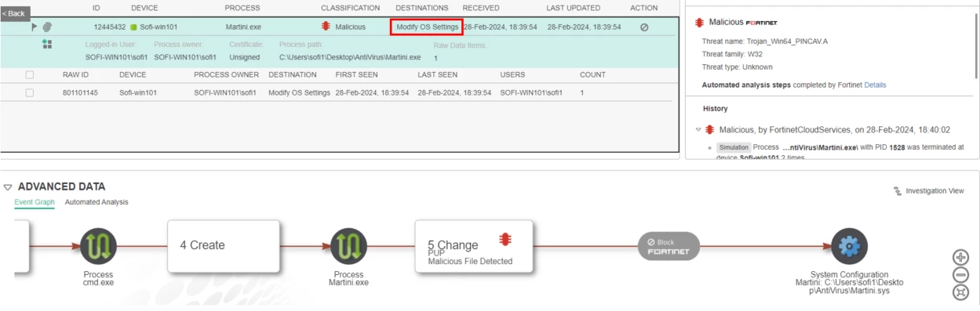Click the Unsigned certificate value

[245, 57]
